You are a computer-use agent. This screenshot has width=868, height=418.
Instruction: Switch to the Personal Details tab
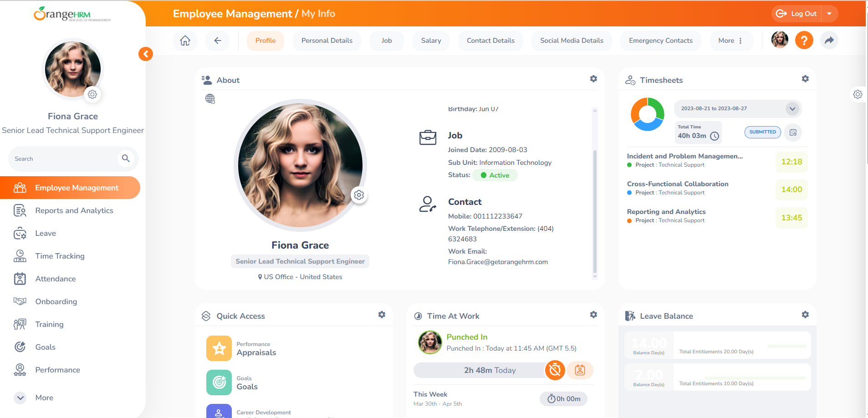(327, 41)
